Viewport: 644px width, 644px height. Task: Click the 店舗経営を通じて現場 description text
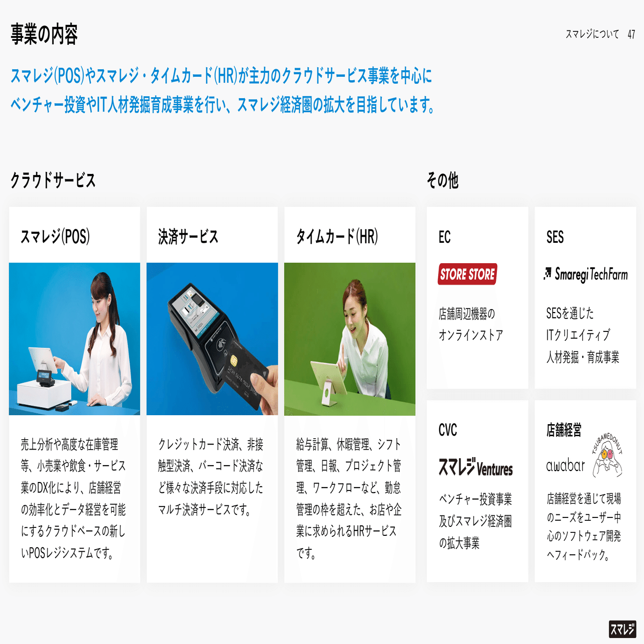click(x=584, y=526)
